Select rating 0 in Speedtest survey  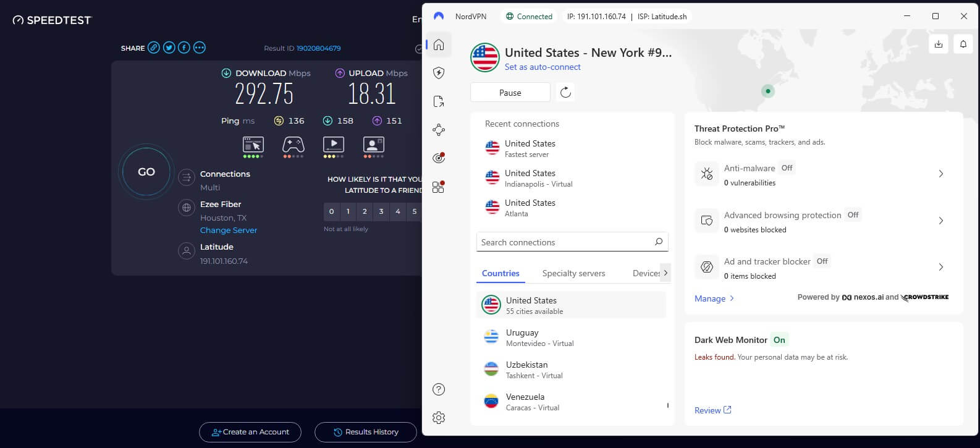click(x=331, y=211)
